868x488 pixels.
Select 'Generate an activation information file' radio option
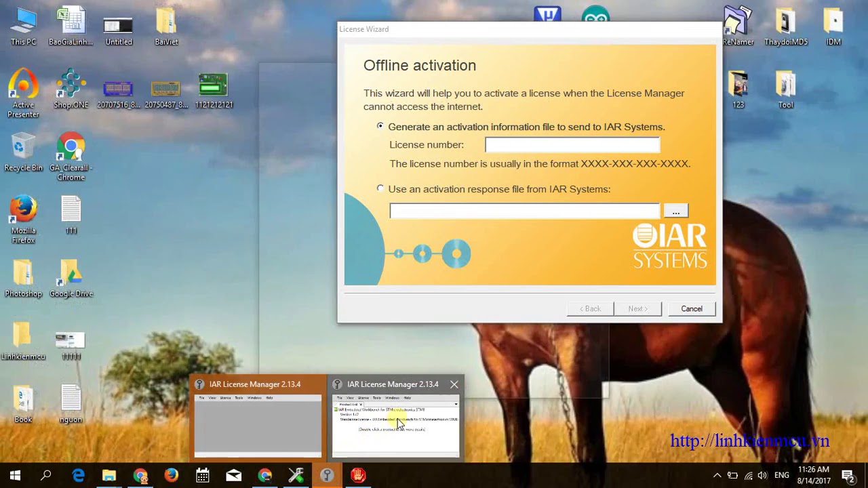380,126
